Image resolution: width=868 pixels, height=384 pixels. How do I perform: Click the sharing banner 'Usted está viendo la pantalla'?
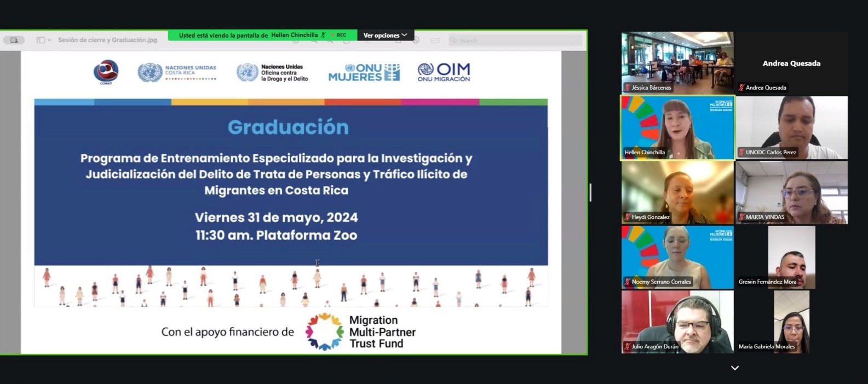(223, 35)
